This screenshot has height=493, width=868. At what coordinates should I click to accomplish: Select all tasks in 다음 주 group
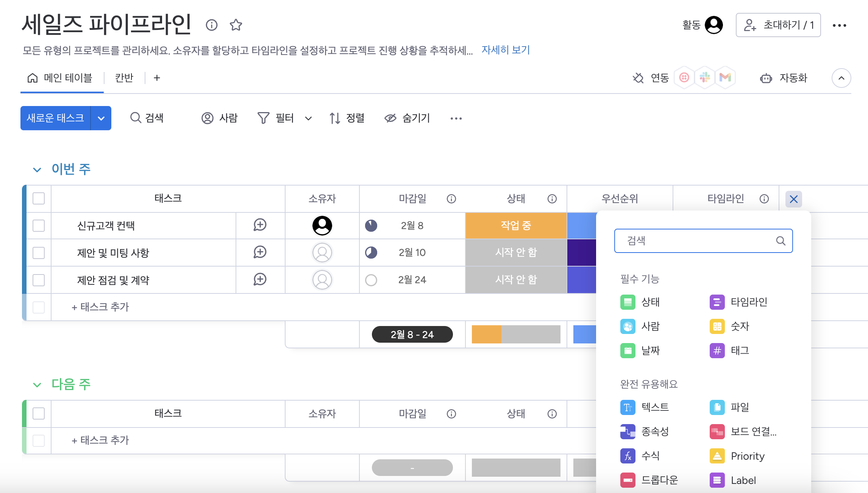(39, 413)
